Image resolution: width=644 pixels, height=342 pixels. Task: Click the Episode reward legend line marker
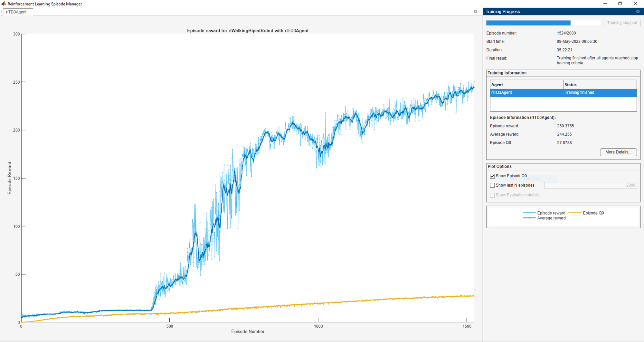tap(529, 213)
